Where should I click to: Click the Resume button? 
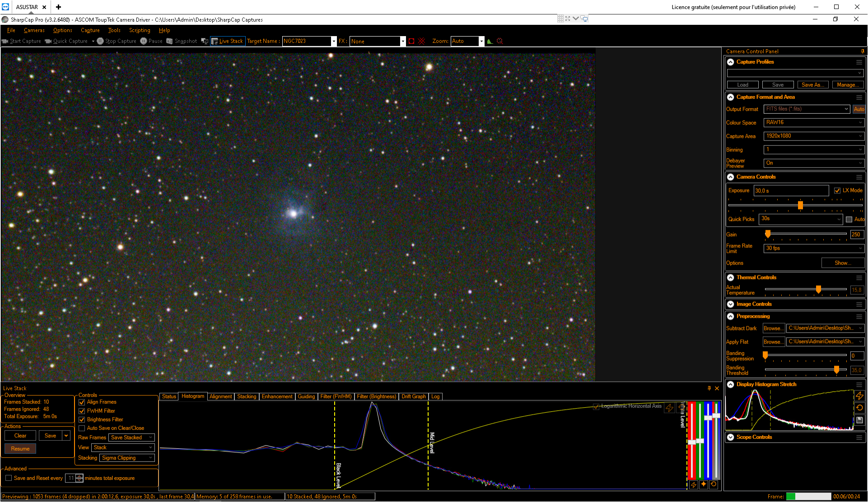pyautogui.click(x=20, y=449)
